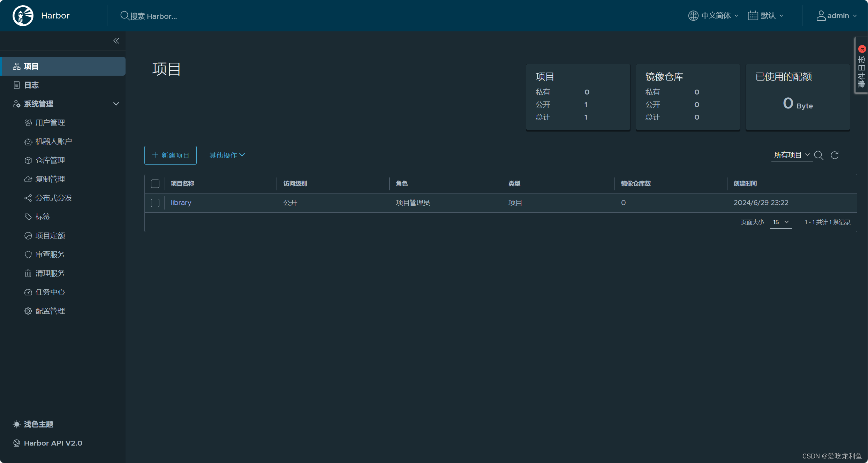This screenshot has height=463, width=868.
Task: Click the 分布式分发 share icon
Action: click(28, 198)
